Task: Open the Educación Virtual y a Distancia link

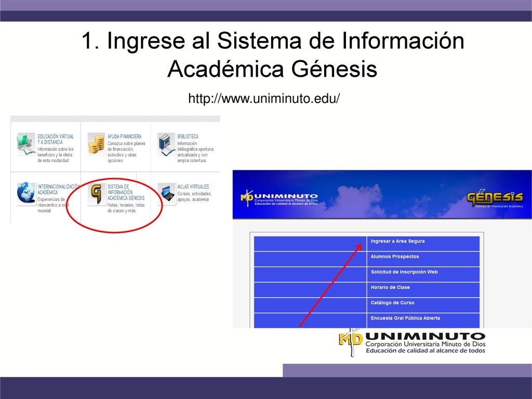Action: point(55,139)
